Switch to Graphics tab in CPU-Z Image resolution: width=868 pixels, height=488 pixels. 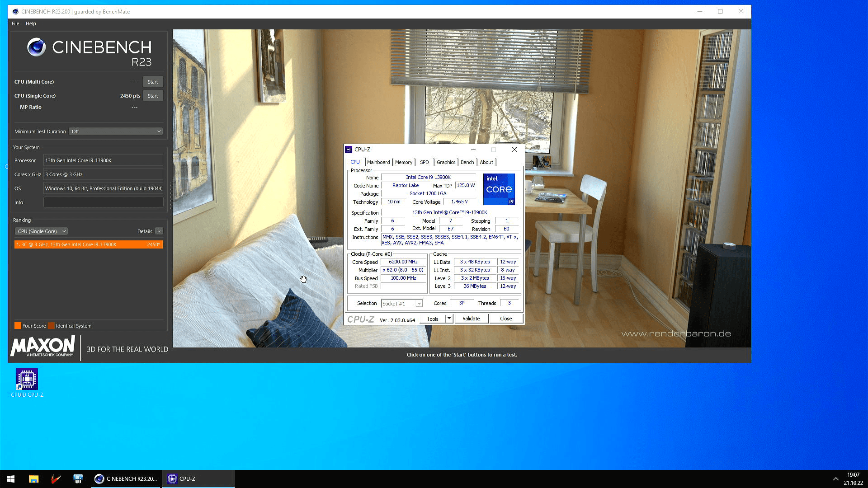pyautogui.click(x=446, y=162)
